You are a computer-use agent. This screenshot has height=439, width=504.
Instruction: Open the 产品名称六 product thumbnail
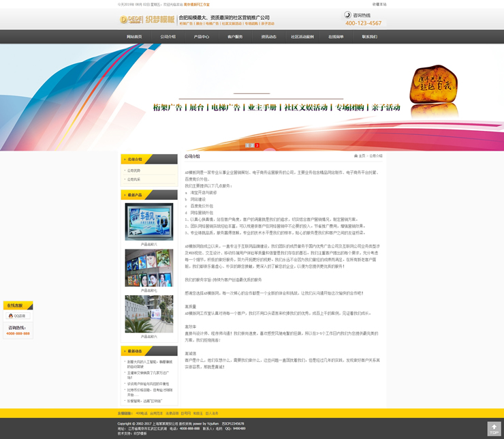click(x=148, y=314)
